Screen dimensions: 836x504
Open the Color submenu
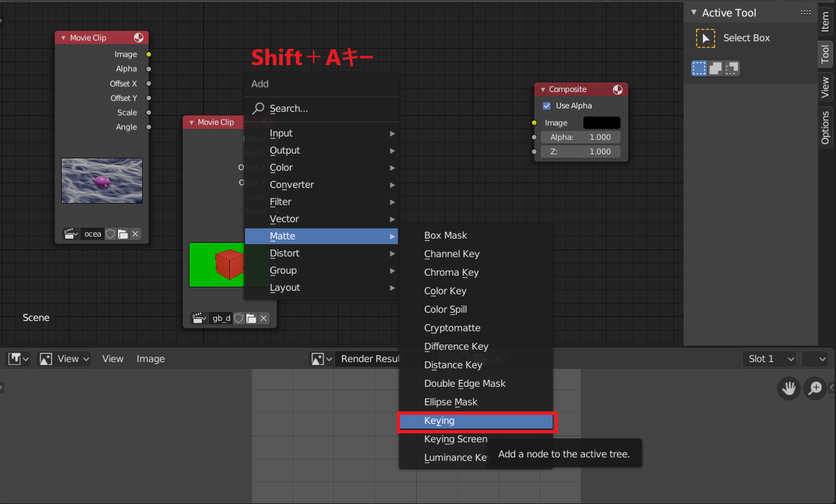[x=321, y=168]
